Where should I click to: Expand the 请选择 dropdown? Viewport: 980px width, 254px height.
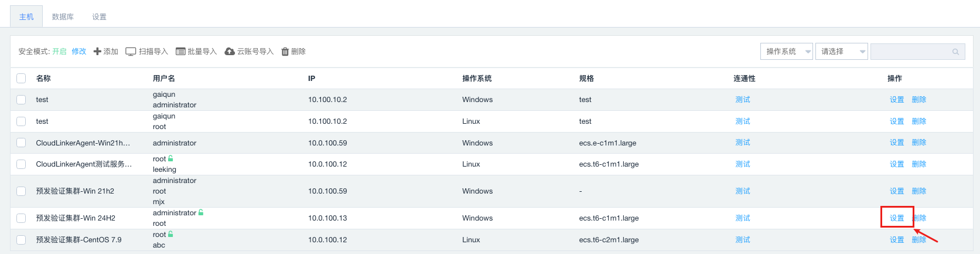coord(841,52)
